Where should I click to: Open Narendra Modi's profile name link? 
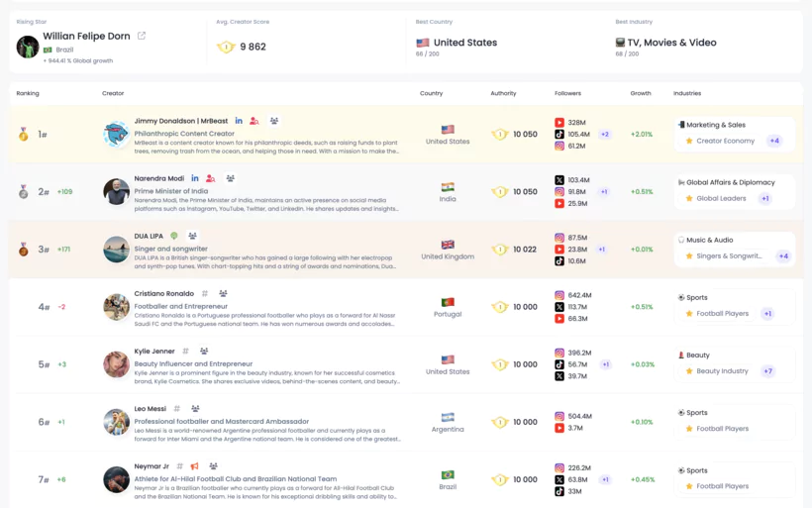point(159,178)
